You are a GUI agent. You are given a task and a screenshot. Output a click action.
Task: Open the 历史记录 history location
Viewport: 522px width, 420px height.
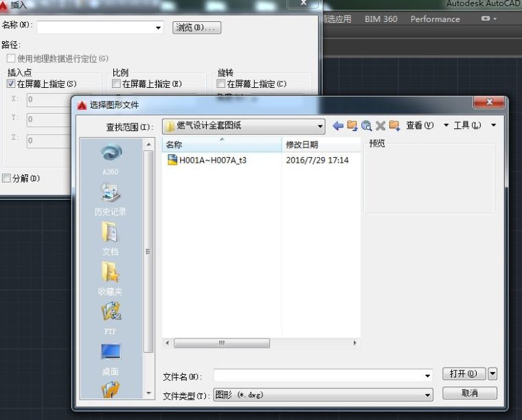pos(110,200)
